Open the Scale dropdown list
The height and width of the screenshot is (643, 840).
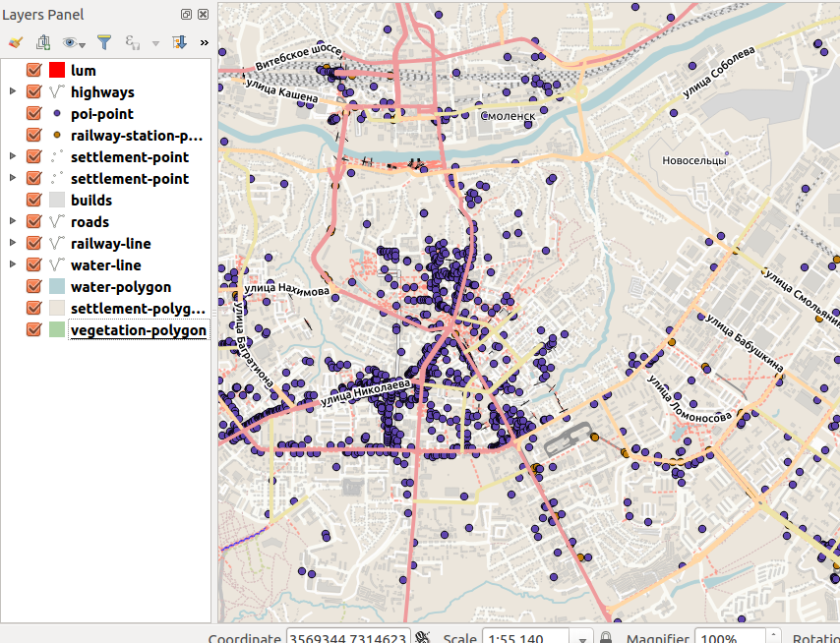pos(583,638)
